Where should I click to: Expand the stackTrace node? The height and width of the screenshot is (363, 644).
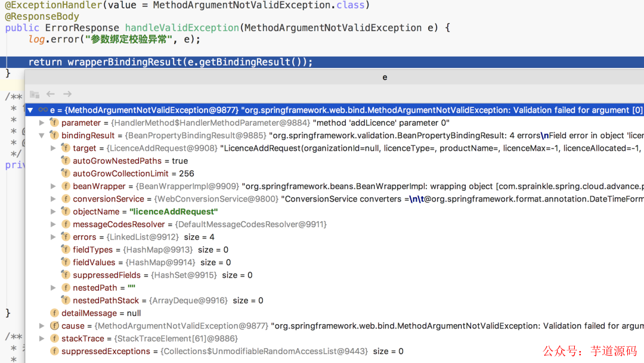point(42,339)
